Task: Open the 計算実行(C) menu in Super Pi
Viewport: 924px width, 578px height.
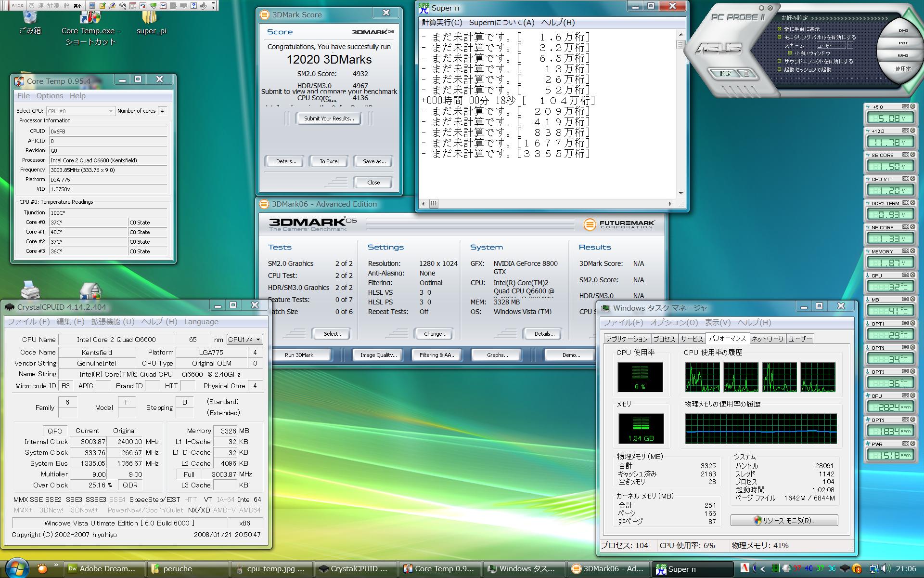Action: click(442, 23)
